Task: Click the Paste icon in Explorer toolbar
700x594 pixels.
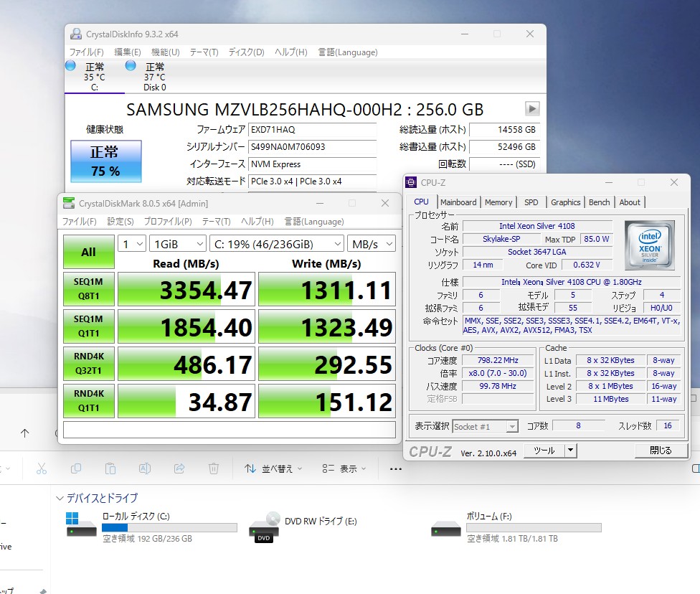Action: (x=110, y=468)
